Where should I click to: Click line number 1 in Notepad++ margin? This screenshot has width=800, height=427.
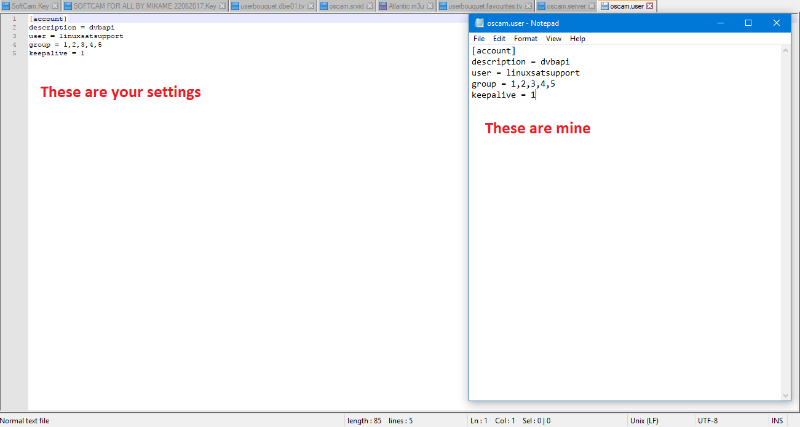14,19
